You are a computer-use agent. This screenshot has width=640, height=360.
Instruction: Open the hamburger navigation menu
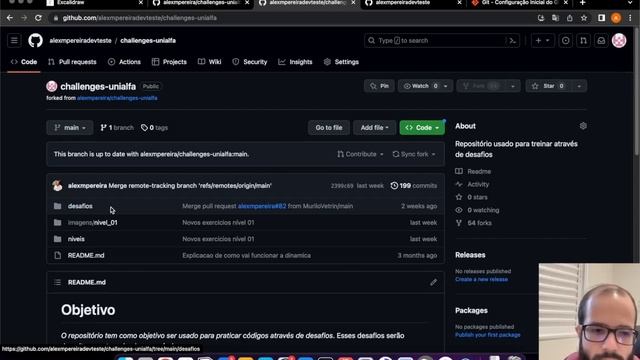click(x=14, y=40)
